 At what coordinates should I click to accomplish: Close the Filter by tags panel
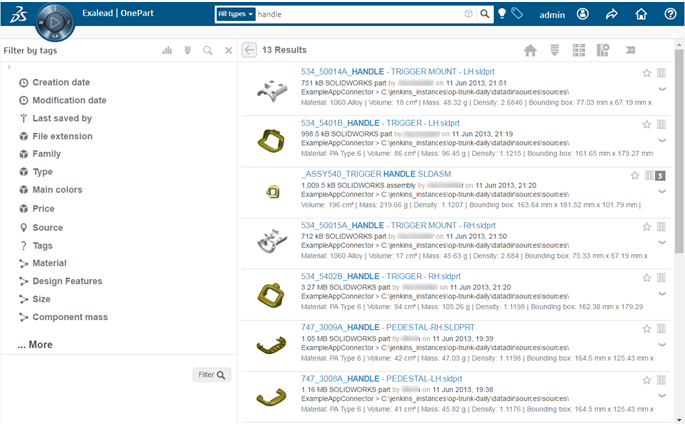click(x=228, y=51)
